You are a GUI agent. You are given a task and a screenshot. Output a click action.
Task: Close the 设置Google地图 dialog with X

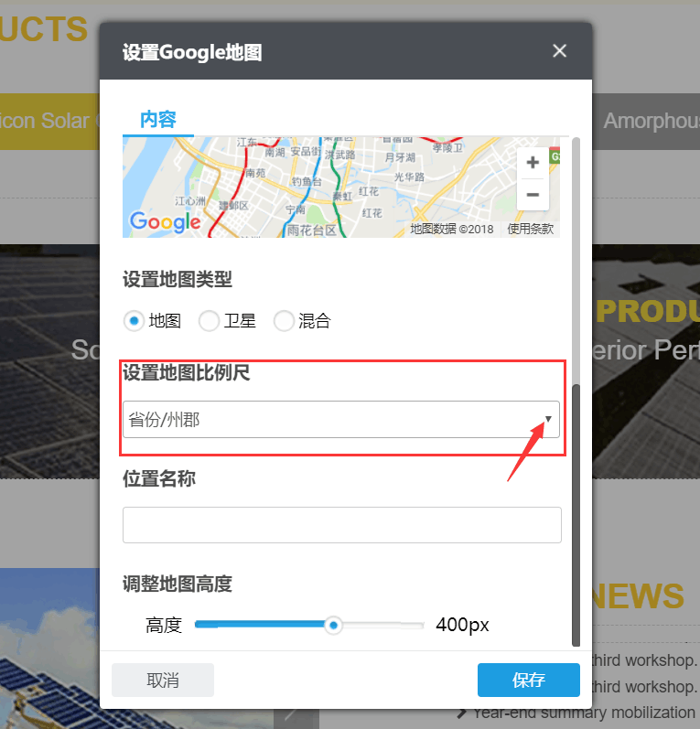(559, 51)
